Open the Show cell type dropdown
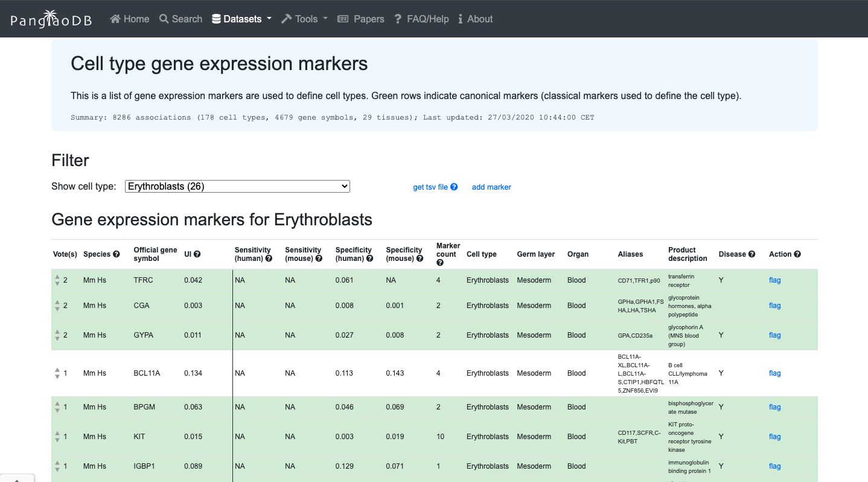The width and height of the screenshot is (868, 482). [x=237, y=187]
